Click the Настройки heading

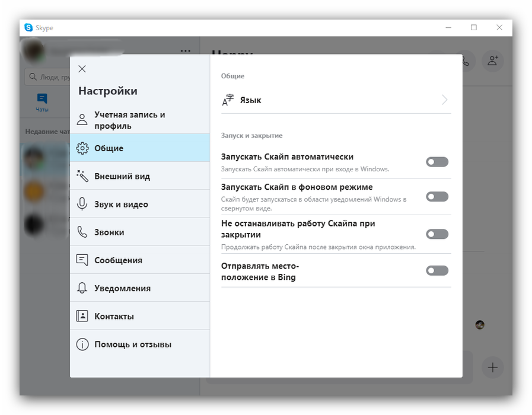[108, 91]
